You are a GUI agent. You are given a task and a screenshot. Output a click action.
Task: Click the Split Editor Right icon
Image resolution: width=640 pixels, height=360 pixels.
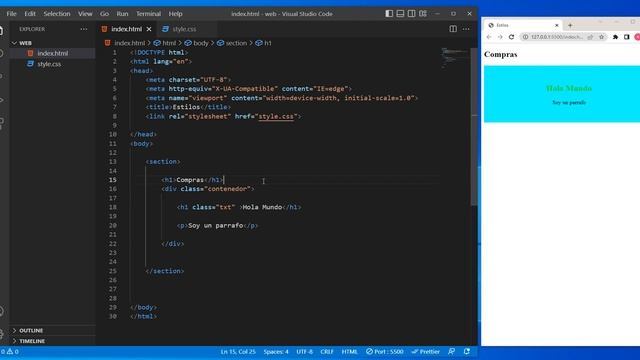(x=453, y=29)
